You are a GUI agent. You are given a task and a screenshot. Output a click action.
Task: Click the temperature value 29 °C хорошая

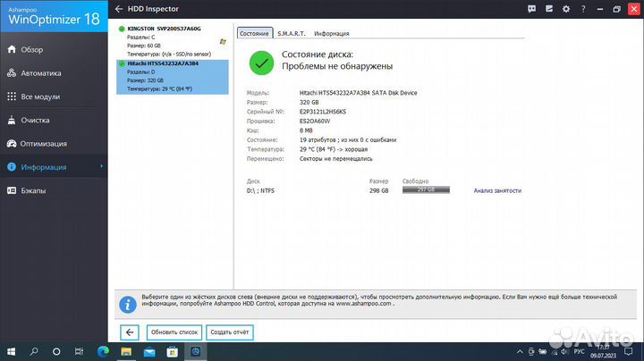tap(334, 149)
